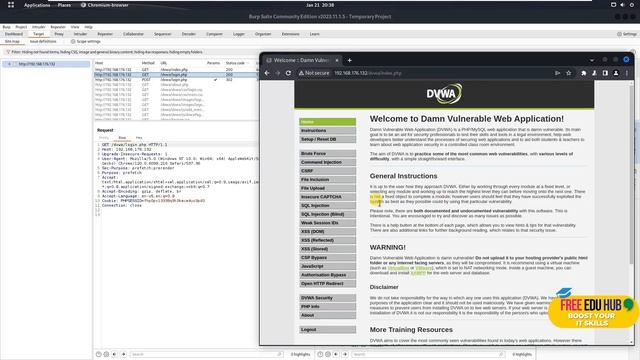Open the power icon in the system tray
This screenshot has width=640, height=360.
631,5
